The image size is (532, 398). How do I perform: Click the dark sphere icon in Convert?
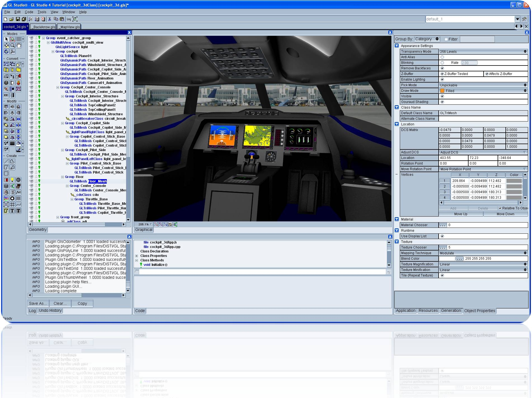[6, 83]
